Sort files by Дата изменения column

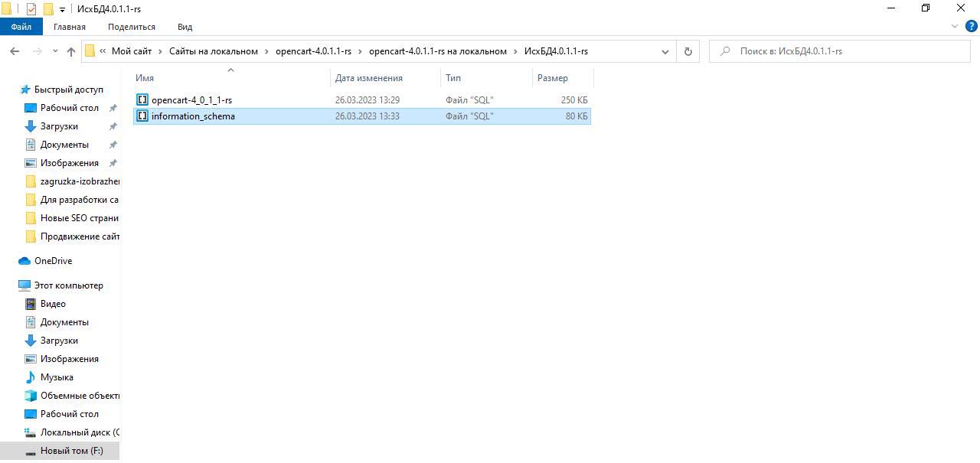pos(368,78)
